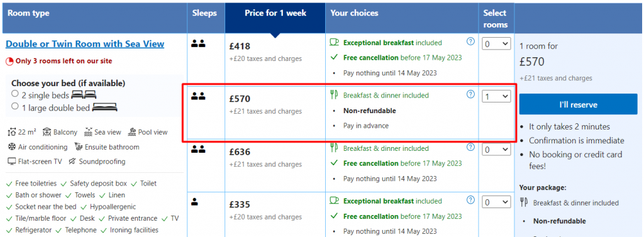The width and height of the screenshot is (644, 237).
Task: Open Double or Twin Room with Sea View link
Action: pyautogui.click(x=85, y=44)
